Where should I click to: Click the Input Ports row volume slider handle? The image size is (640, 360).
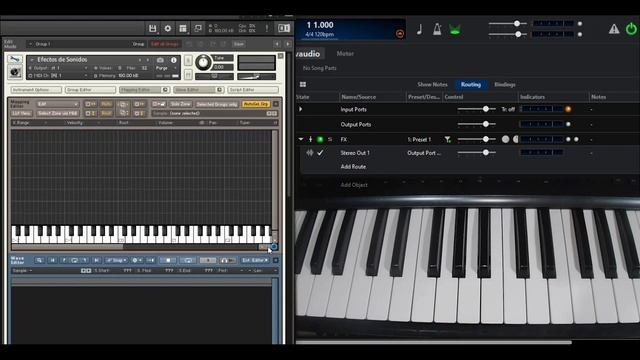(486, 109)
